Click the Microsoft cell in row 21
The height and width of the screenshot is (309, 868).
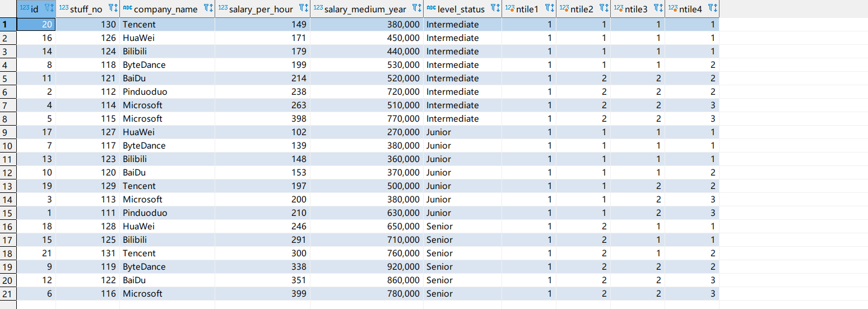(167, 293)
